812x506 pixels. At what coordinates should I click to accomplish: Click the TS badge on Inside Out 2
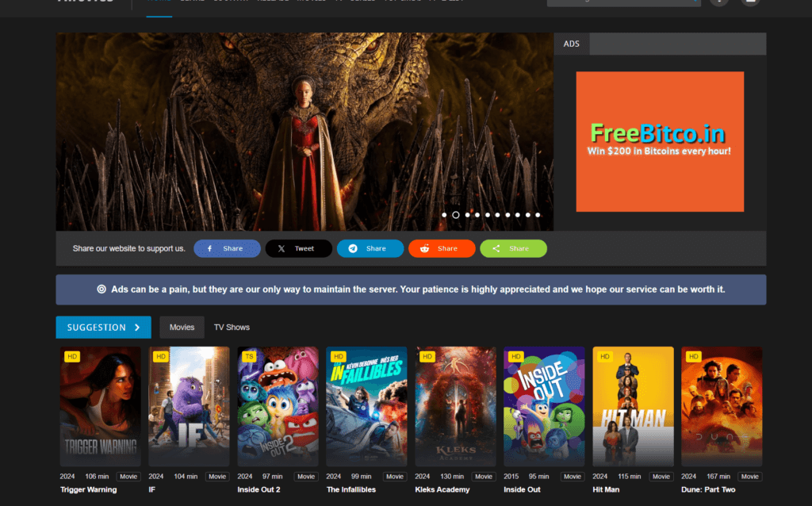[249, 357]
